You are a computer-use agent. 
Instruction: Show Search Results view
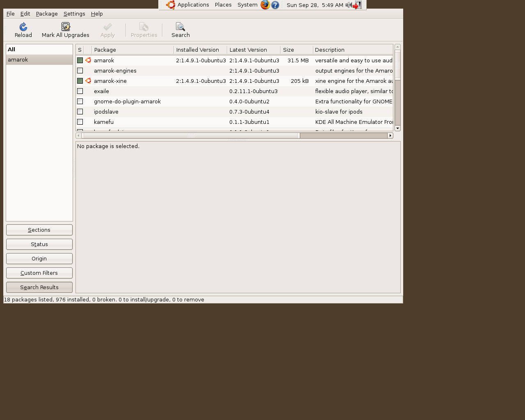[39, 287]
